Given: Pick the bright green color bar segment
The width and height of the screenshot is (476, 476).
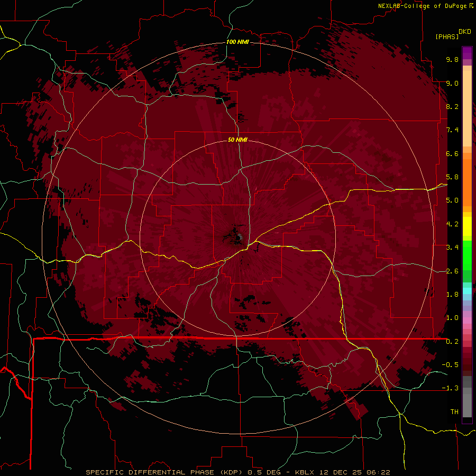Looking at the screenshot, I should 467,255.
